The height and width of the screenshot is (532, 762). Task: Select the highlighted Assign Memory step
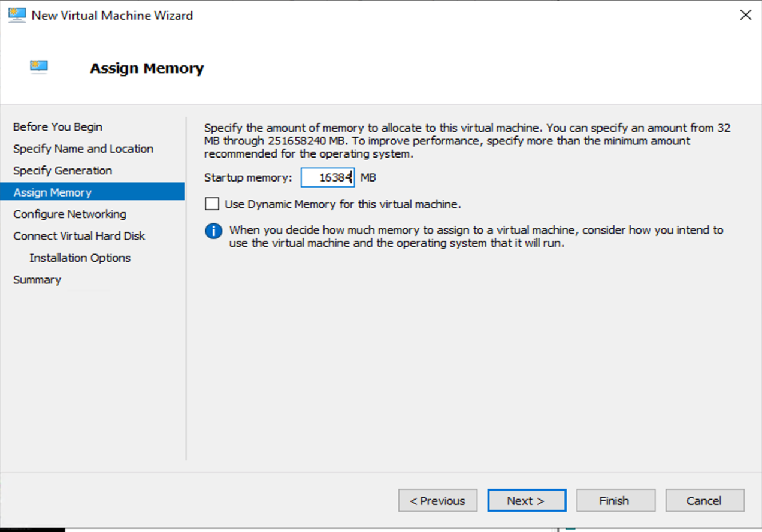53,192
